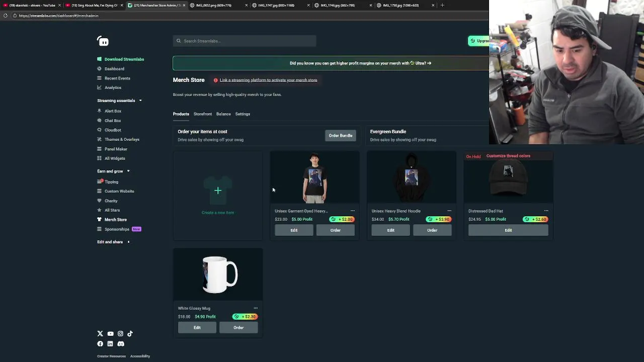Open the Unisex Heavy Blend Hoodie product thumbnail
Screen dimensions: 644x362
pos(412,178)
